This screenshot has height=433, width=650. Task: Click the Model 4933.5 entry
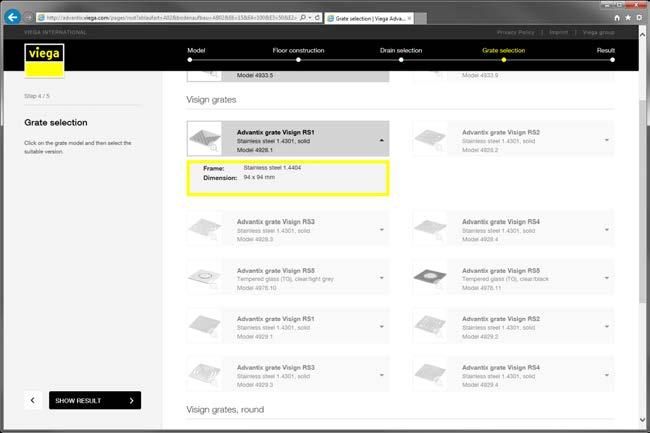tap(288, 76)
